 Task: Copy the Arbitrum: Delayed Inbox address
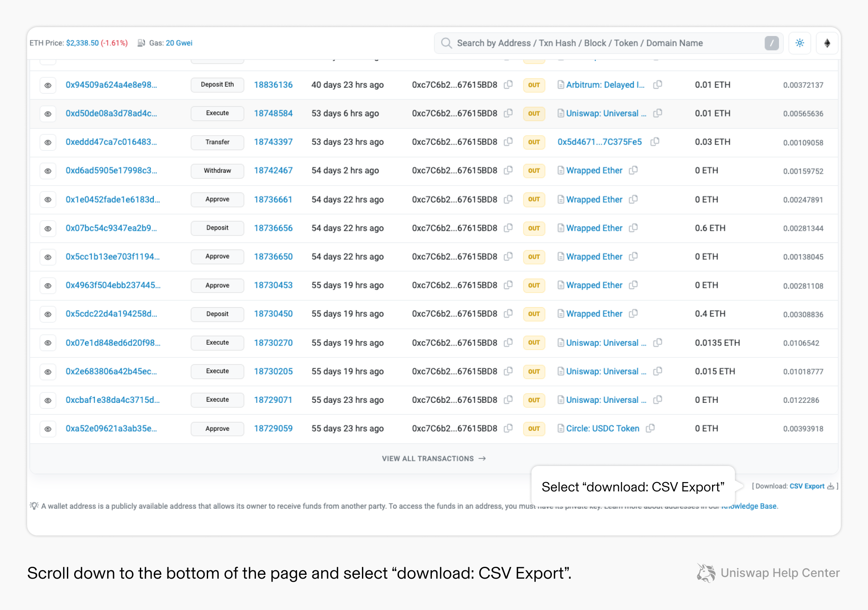pyautogui.click(x=657, y=85)
